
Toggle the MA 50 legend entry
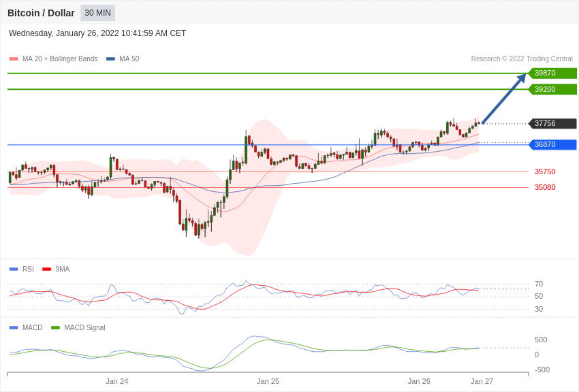pos(123,59)
